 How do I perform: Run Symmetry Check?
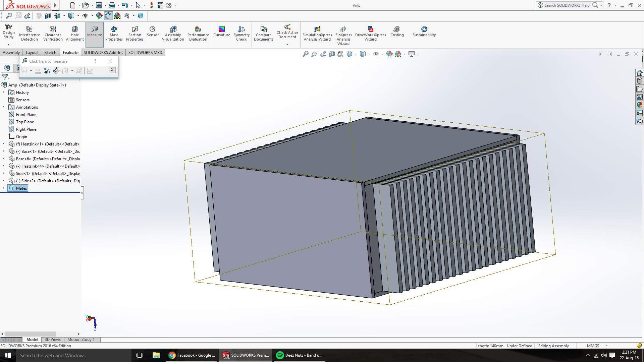241,34
